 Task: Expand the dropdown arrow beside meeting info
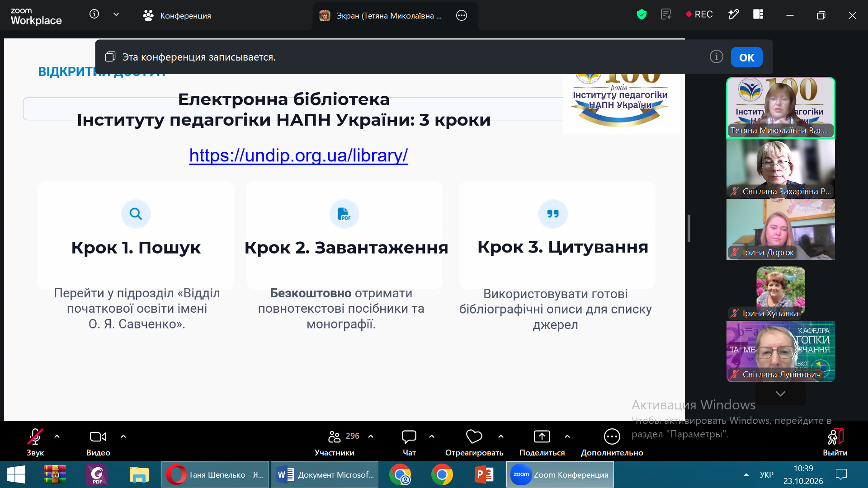coord(116,14)
